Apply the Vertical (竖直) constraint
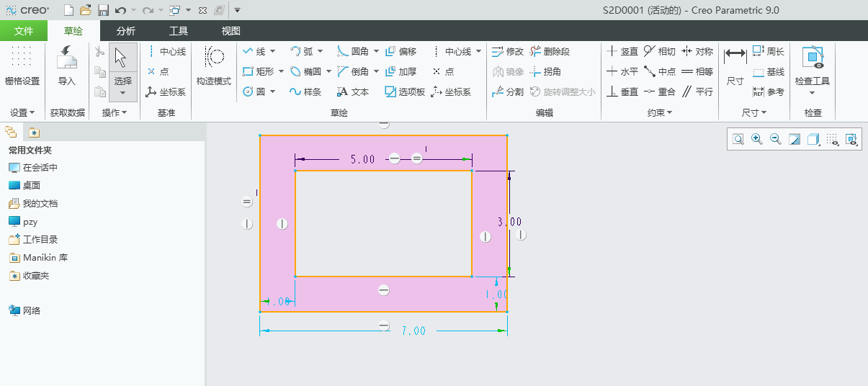 coord(622,52)
